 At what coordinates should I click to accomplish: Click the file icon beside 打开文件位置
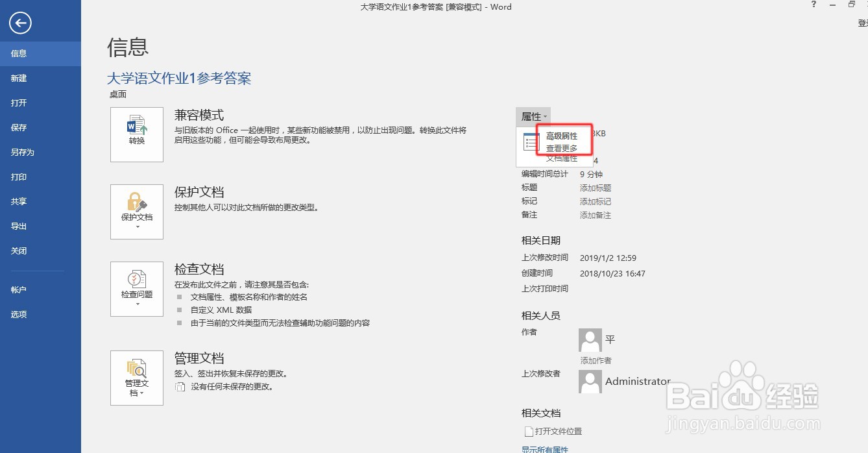point(528,432)
